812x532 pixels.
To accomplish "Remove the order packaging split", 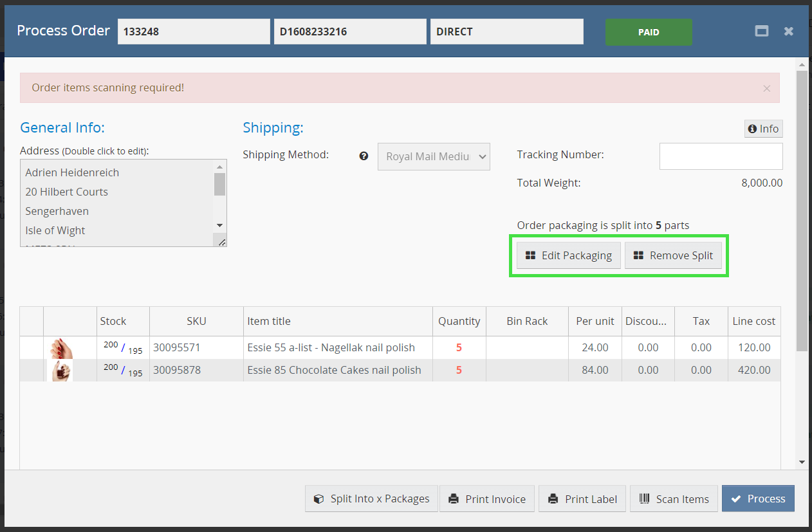I will [x=673, y=255].
